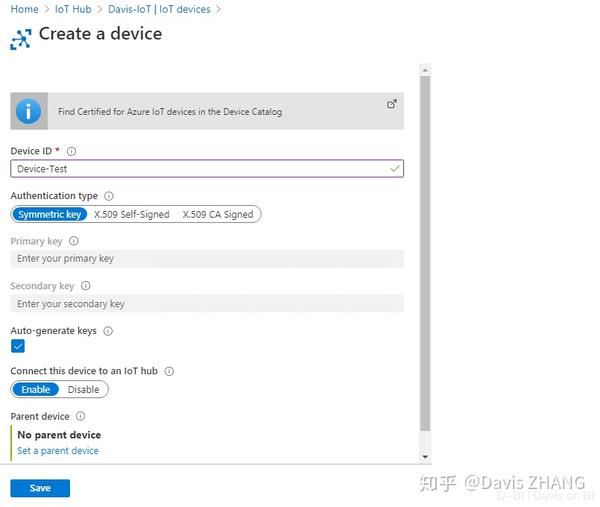This screenshot has height=507, width=600.
Task: Click the vertical scrollbar thumb
Action: coord(425,253)
